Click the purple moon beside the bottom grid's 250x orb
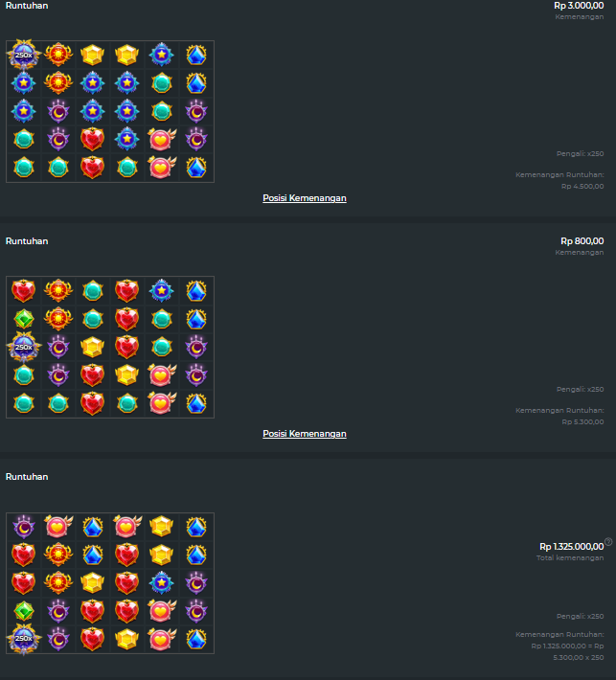 [x=57, y=639]
